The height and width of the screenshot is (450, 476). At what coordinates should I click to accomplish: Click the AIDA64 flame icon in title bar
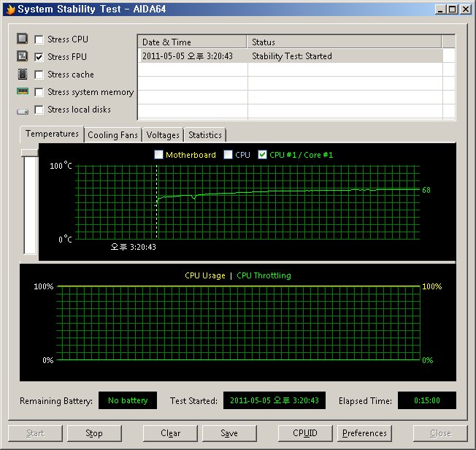click(10, 9)
